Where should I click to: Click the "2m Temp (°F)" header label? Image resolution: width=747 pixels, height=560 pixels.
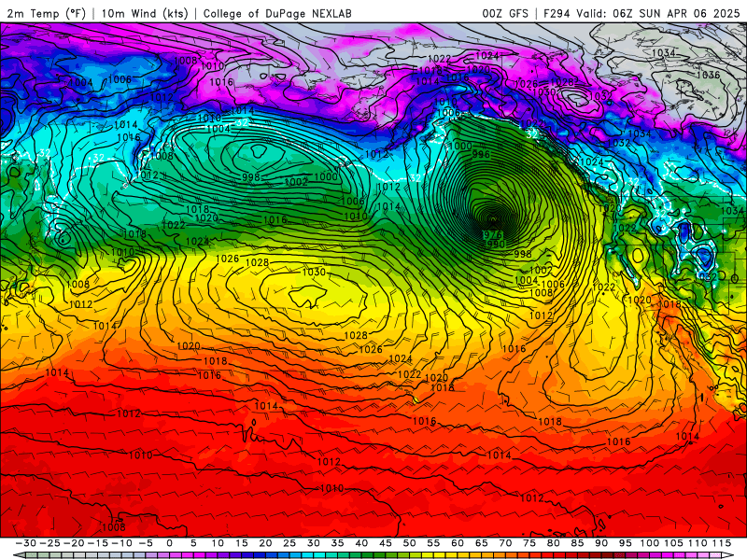(47, 13)
